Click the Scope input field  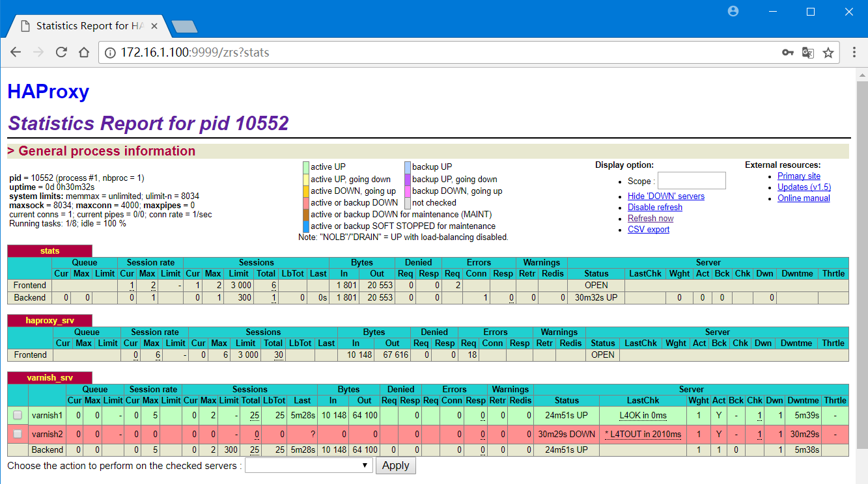pos(692,180)
